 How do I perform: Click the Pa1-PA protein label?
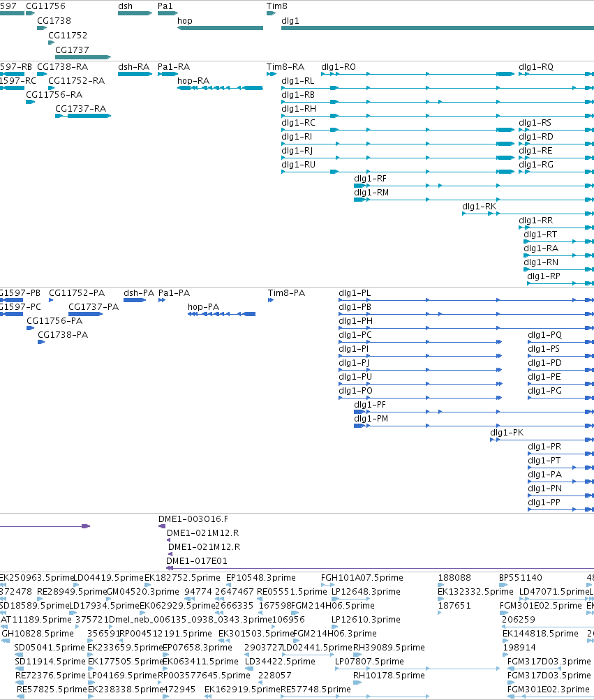click(175, 293)
